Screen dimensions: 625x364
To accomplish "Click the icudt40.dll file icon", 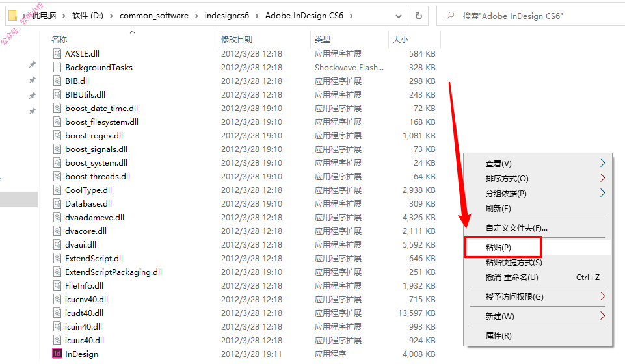I will (57, 313).
